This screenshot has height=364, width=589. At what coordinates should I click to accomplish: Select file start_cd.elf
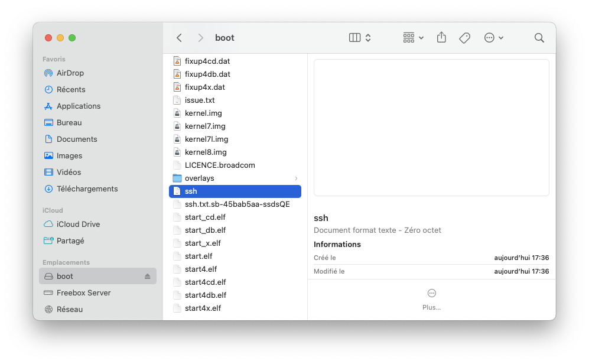coord(235,217)
